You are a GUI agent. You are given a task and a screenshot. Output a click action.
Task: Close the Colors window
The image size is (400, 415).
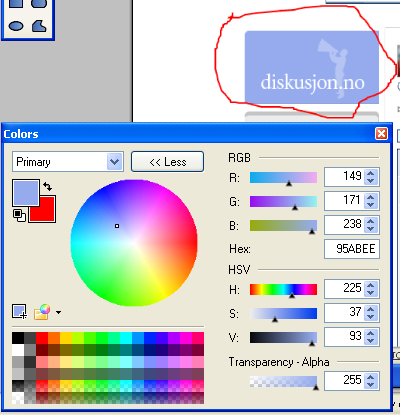381,134
